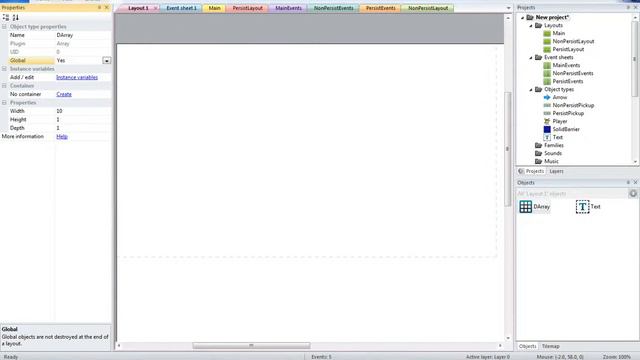The width and height of the screenshot is (640, 360).
Task: Close the Properties panel
Action: (x=107, y=7)
